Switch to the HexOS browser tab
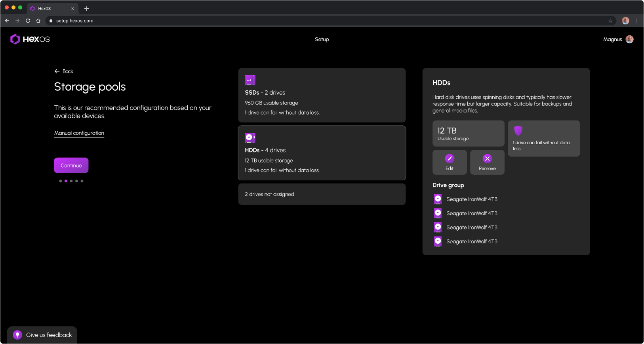The width and height of the screenshot is (644, 344). tap(50, 8)
